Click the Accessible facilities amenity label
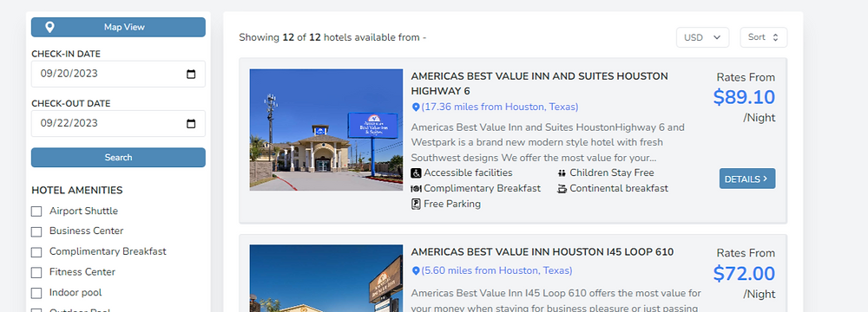 click(x=469, y=173)
